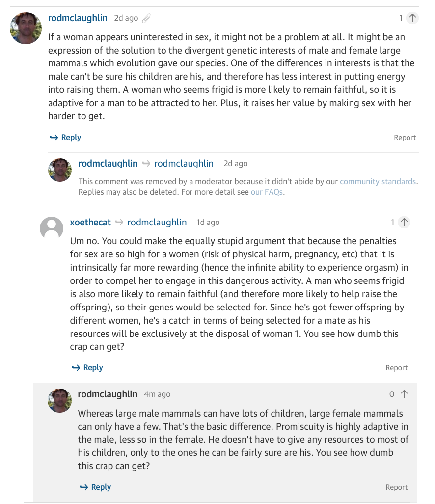Report the 4m ago comment
The height and width of the screenshot is (504, 435).
pyautogui.click(x=396, y=487)
